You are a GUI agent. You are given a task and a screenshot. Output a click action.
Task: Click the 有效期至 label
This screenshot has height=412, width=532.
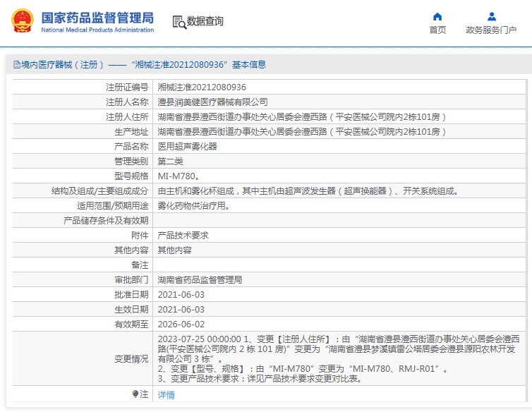tap(131, 325)
